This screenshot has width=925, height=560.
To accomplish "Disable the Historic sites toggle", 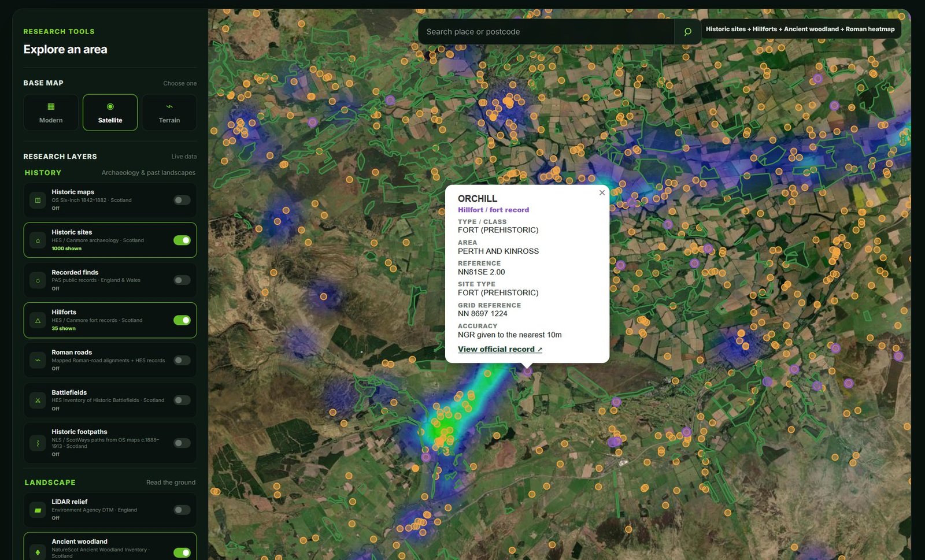I will [182, 240].
